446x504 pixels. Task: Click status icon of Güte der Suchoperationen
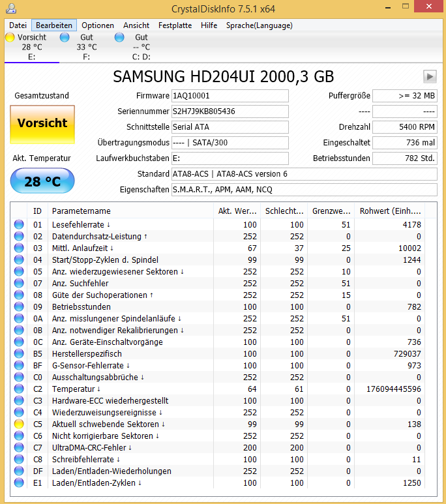click(x=19, y=295)
